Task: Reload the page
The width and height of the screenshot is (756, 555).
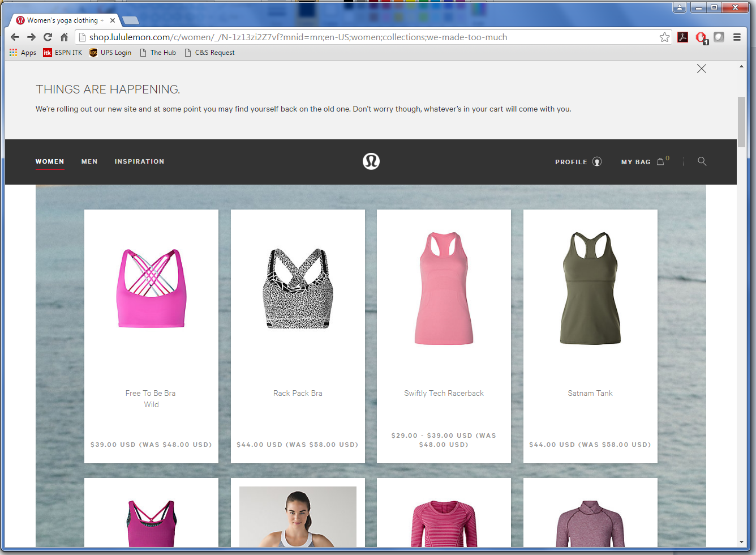Action: pos(48,37)
